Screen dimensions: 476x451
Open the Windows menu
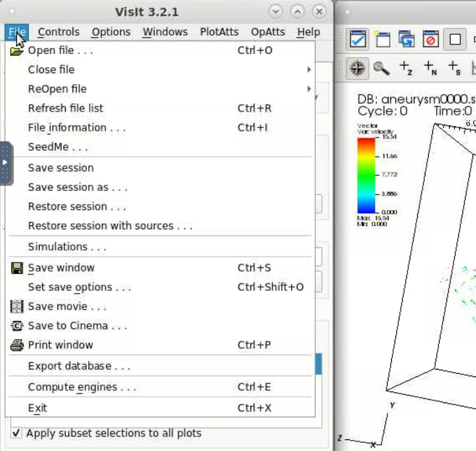165,32
